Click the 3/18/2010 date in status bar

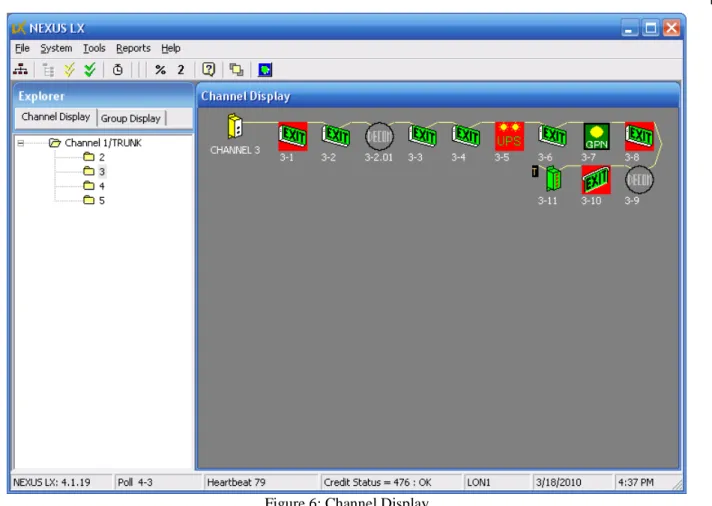click(572, 482)
